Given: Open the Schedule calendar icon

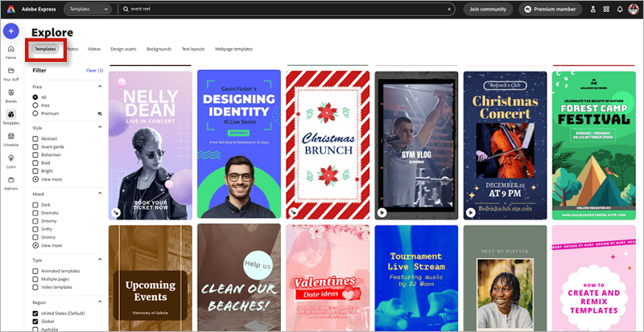Looking at the screenshot, I should point(11,137).
